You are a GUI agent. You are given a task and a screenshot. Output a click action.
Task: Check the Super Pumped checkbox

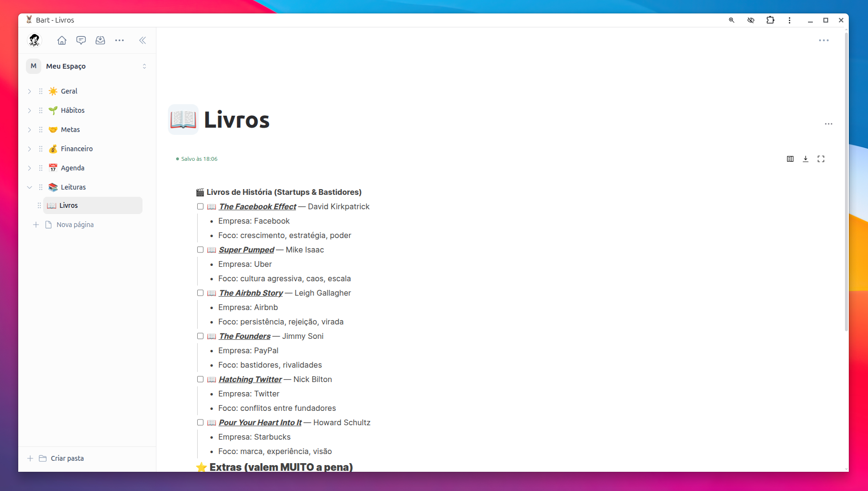coord(200,250)
